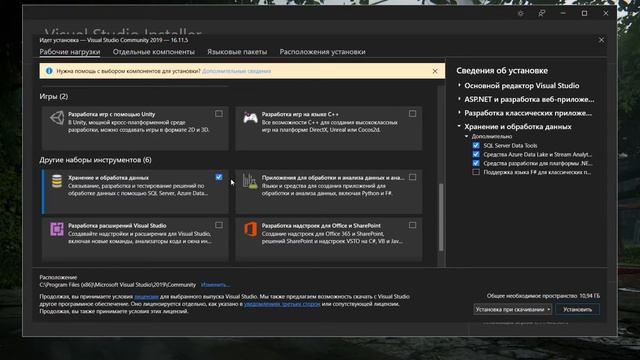Open the license terms link
Screen dimensions: 640x360
tap(146, 297)
